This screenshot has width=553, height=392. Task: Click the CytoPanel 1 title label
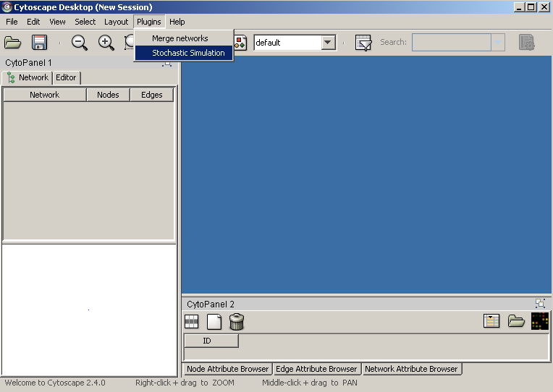pyautogui.click(x=28, y=63)
